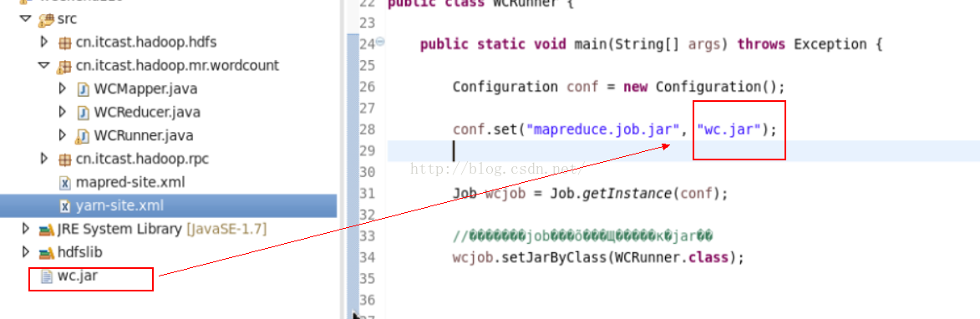Click the yarn-site.xml file icon
This screenshot has height=319, width=980.
coord(64,206)
